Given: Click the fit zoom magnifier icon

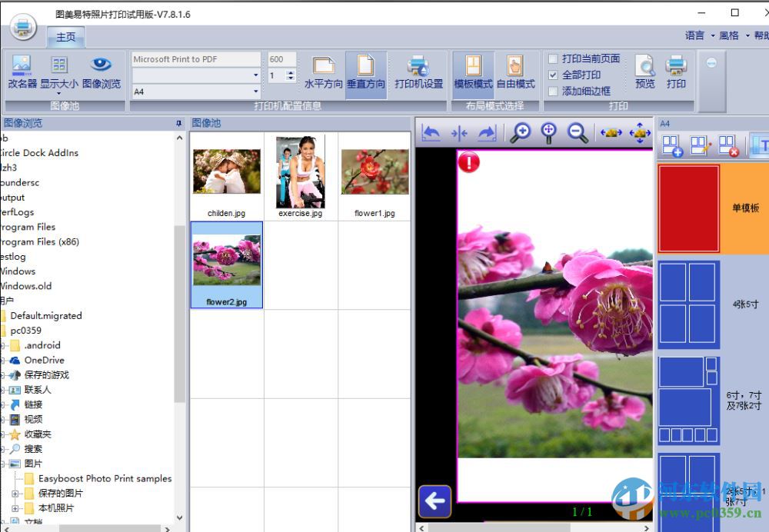Looking at the screenshot, I should click(549, 132).
